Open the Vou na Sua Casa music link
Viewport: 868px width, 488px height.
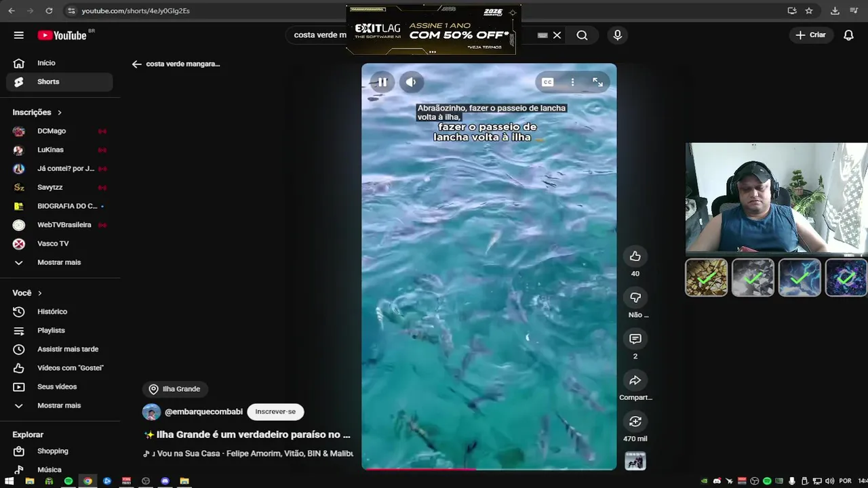pyautogui.click(x=248, y=453)
